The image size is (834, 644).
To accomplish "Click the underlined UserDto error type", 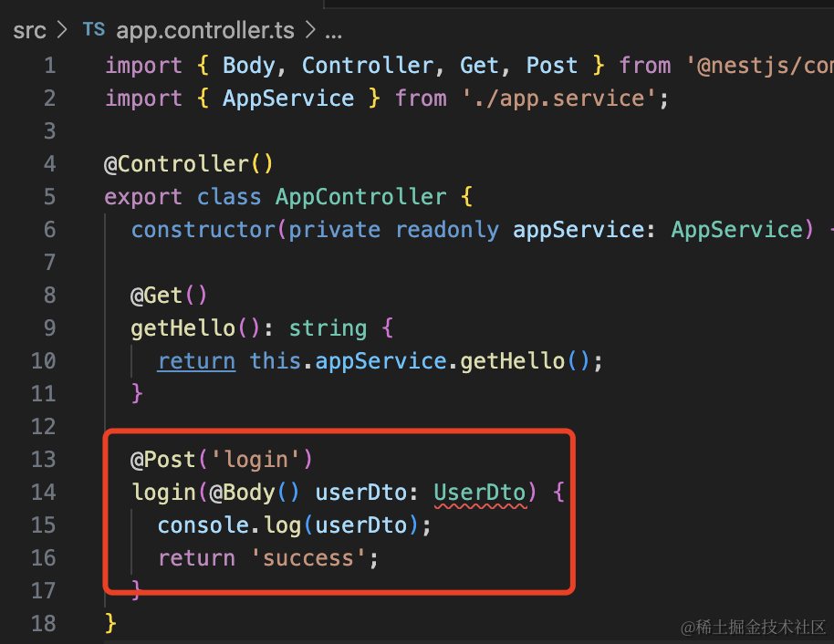I will tap(480, 493).
